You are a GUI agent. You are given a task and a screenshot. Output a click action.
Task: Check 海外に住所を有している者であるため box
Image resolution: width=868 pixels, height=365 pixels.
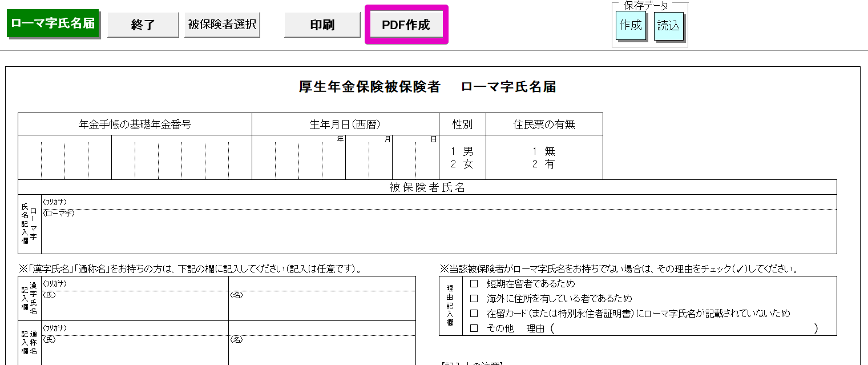point(474,299)
